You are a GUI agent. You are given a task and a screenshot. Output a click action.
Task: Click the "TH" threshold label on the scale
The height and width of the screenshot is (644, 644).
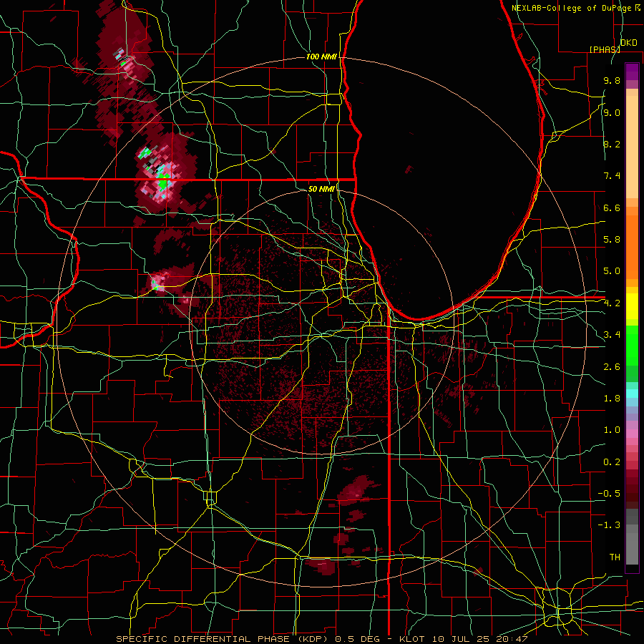coord(615,557)
